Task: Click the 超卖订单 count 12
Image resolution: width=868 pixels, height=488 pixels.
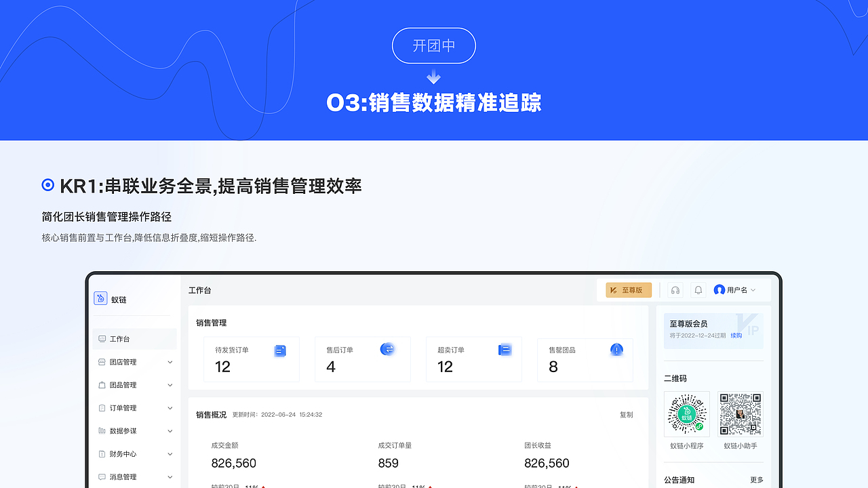Action: [445, 367]
